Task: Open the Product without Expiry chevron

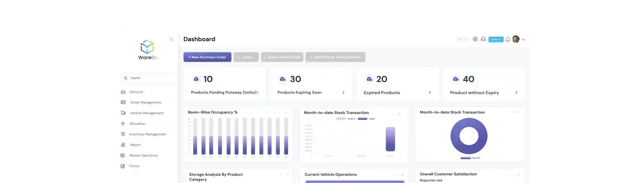Action: (516, 93)
